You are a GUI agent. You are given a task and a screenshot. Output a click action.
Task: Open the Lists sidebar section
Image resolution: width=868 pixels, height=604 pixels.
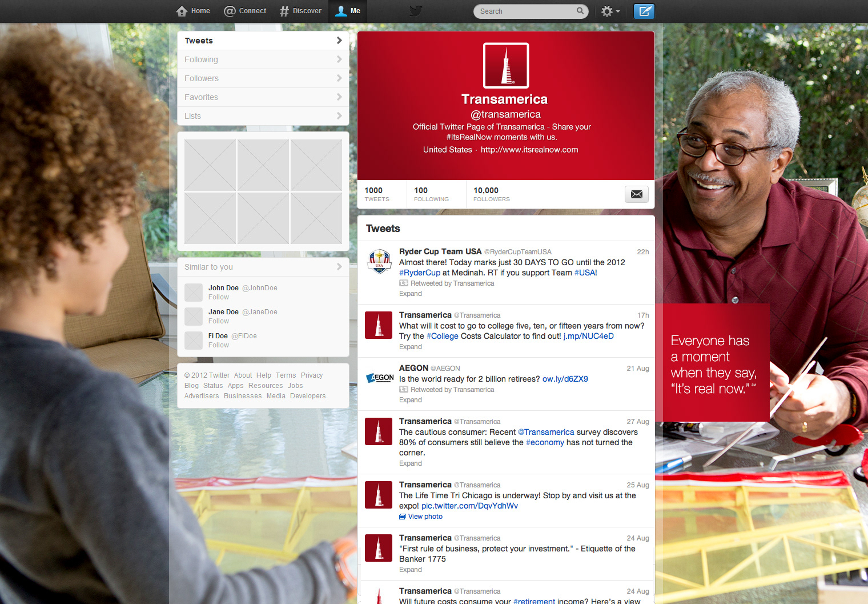click(x=263, y=116)
